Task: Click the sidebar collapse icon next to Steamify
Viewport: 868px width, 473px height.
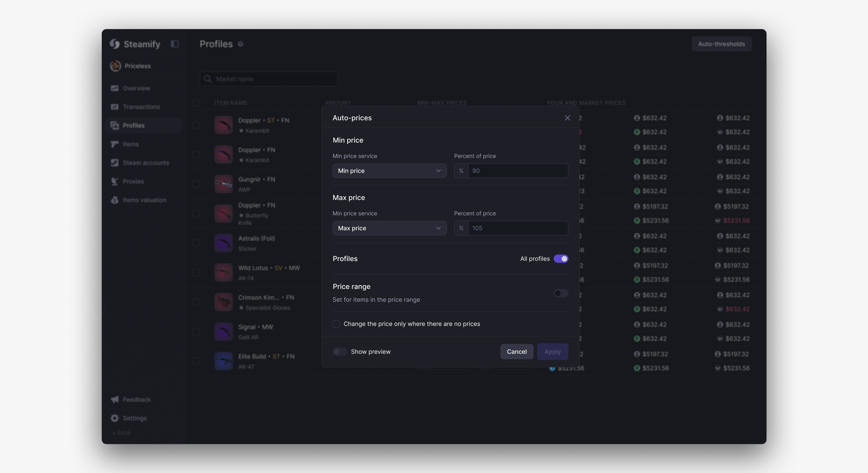Action: 175,44
